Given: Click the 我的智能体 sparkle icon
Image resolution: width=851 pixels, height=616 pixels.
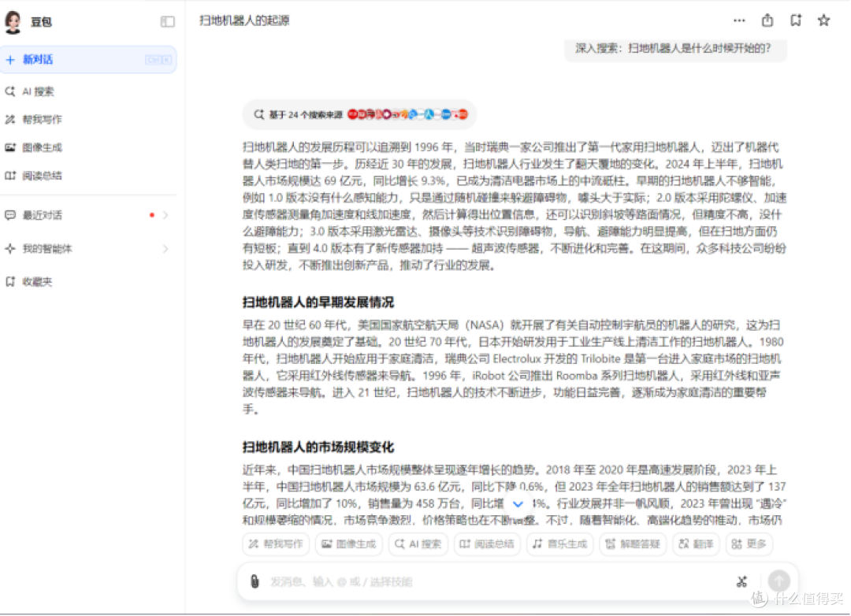Looking at the screenshot, I should 9,249.
